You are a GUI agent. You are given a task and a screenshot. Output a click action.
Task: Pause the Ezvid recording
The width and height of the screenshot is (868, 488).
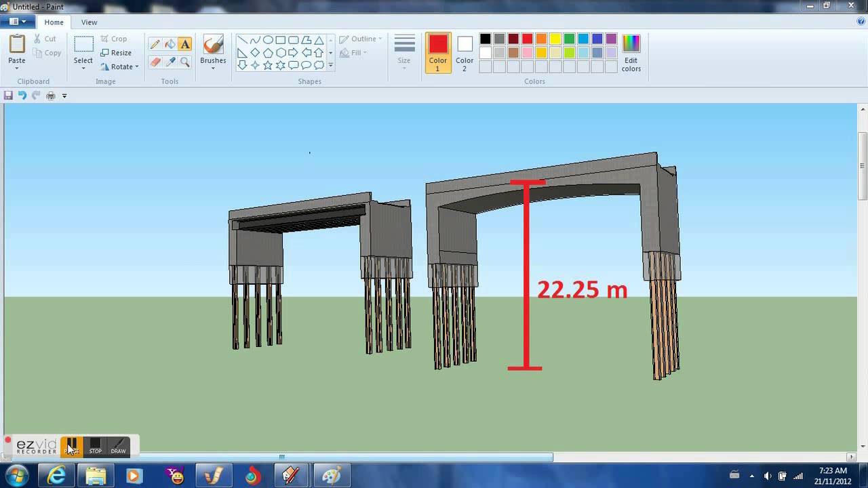(72, 447)
